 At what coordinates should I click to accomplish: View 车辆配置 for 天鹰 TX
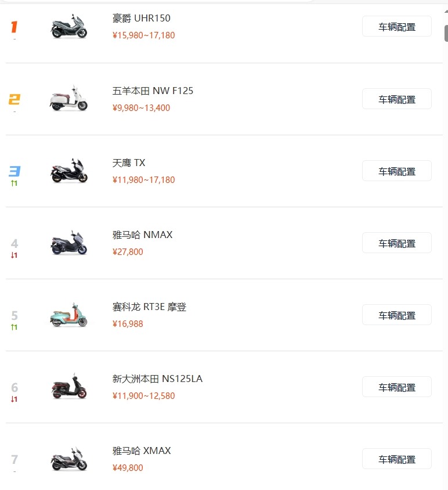[397, 171]
